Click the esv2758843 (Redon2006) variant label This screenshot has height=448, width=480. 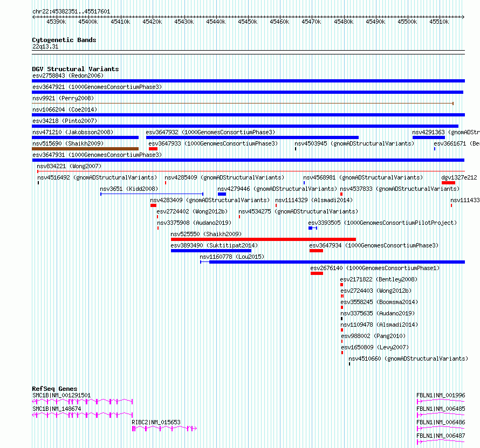pos(68,75)
